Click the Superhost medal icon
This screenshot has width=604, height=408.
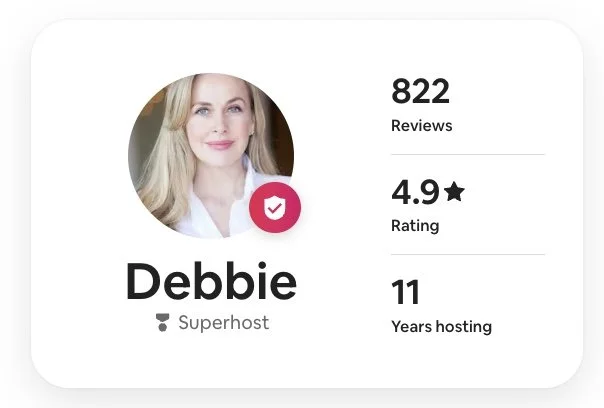pos(162,322)
